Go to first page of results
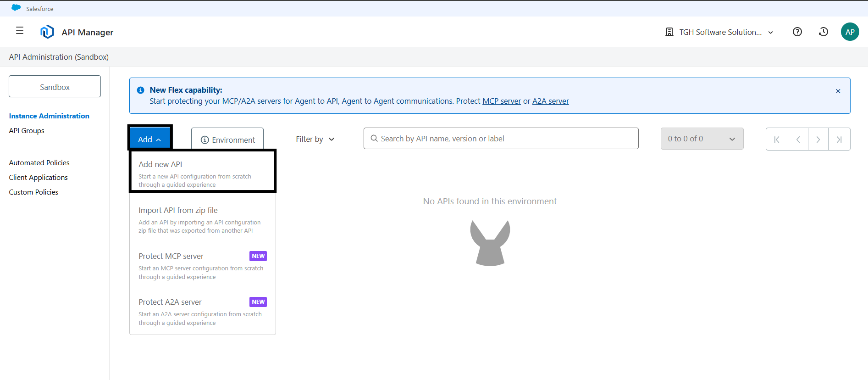The width and height of the screenshot is (868, 380). [x=777, y=139]
